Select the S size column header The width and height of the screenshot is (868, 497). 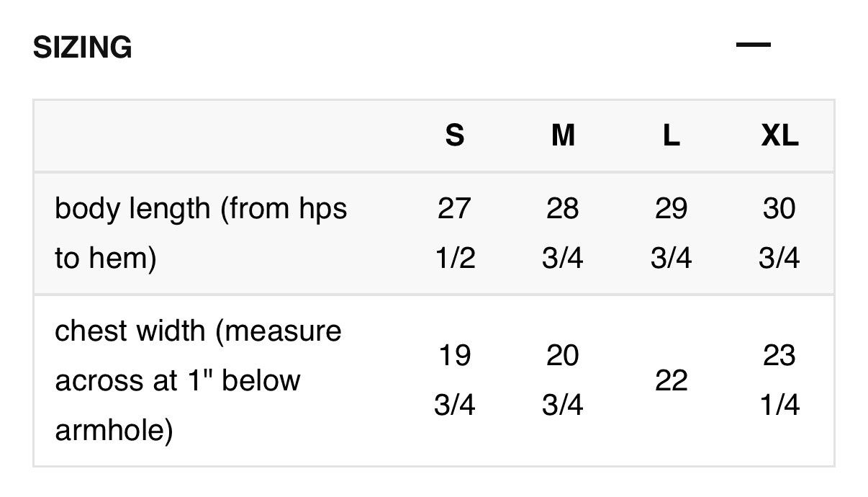(455, 135)
